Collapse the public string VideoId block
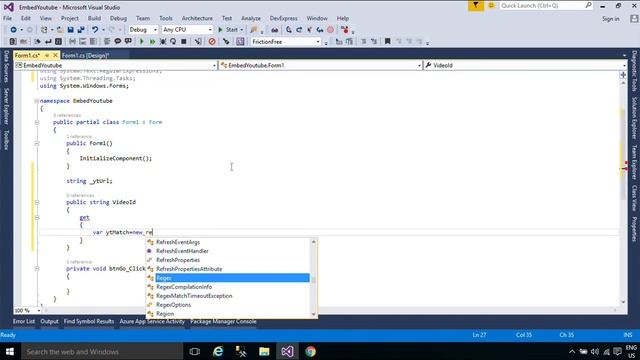The width and height of the screenshot is (640, 360). coord(37,202)
